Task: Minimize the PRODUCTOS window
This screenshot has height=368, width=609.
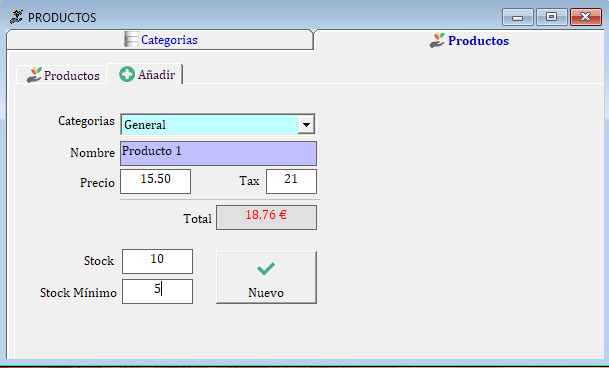Action: pyautogui.click(x=518, y=17)
